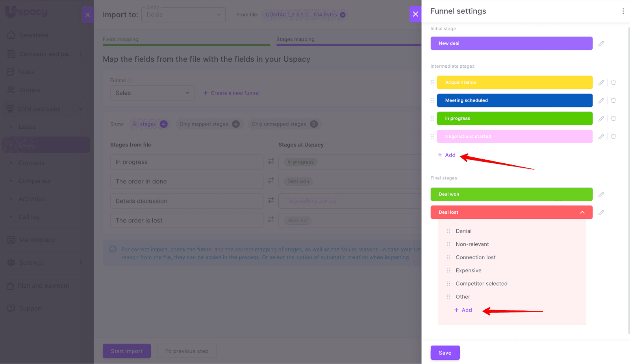Open the Sales funnel dropdown
The height and width of the screenshot is (364, 630).
pos(152,93)
